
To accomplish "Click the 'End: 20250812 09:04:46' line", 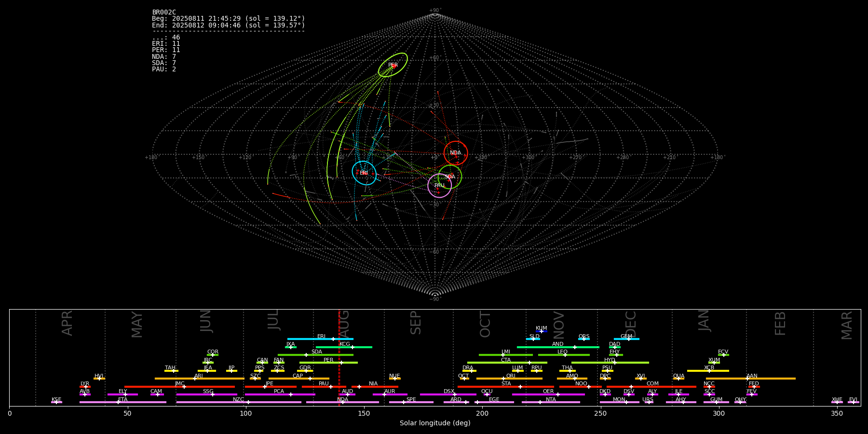I will [x=229, y=25].
